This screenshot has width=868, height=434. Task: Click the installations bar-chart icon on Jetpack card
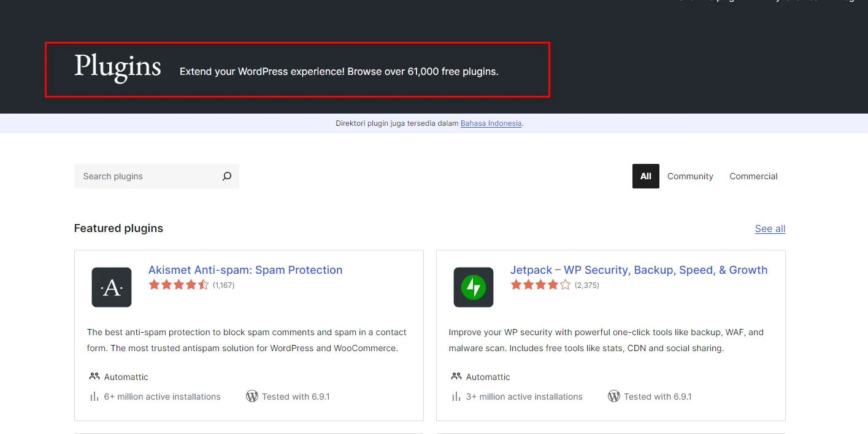coord(456,396)
